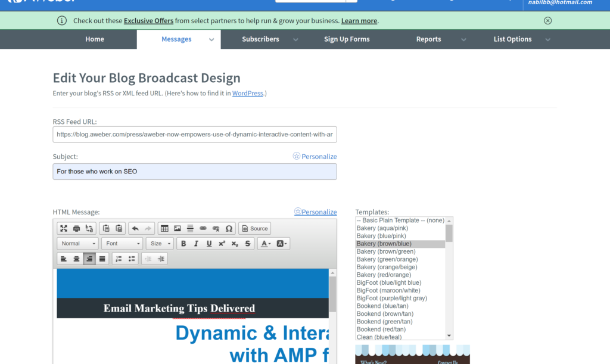610x364 pixels.
Task: Click the Print icon in editor toolbar
Action: [x=77, y=228]
